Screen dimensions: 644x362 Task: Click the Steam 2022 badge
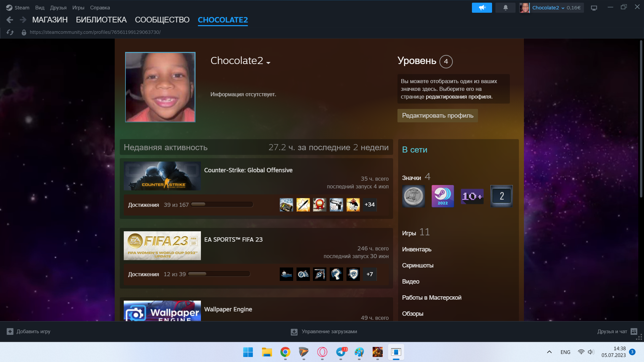coord(443,196)
